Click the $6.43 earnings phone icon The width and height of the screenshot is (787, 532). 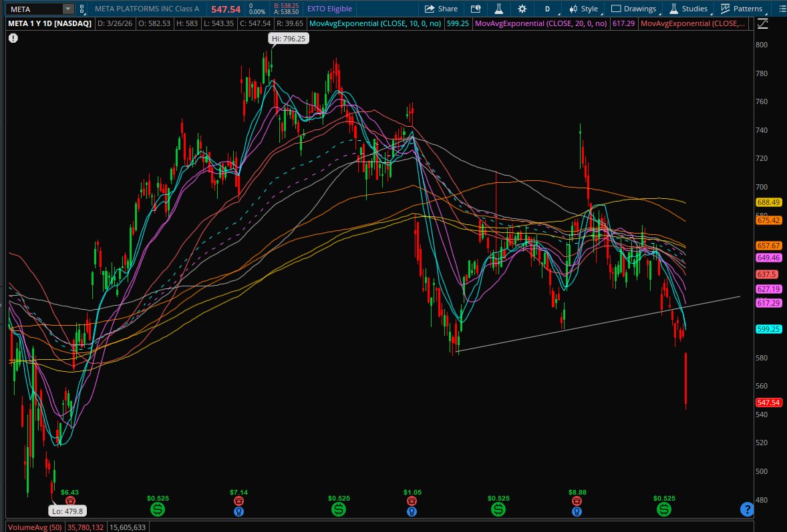coord(69,501)
